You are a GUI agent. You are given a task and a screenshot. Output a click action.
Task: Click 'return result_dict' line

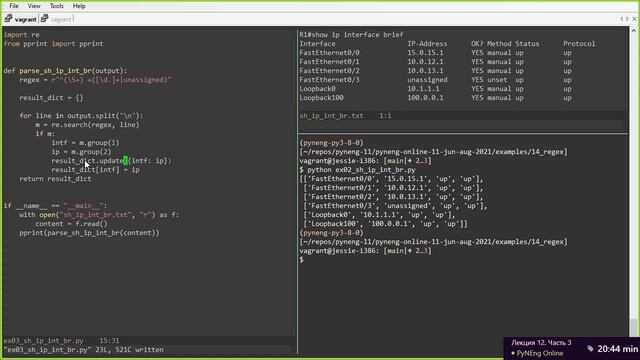pyautogui.click(x=55, y=178)
